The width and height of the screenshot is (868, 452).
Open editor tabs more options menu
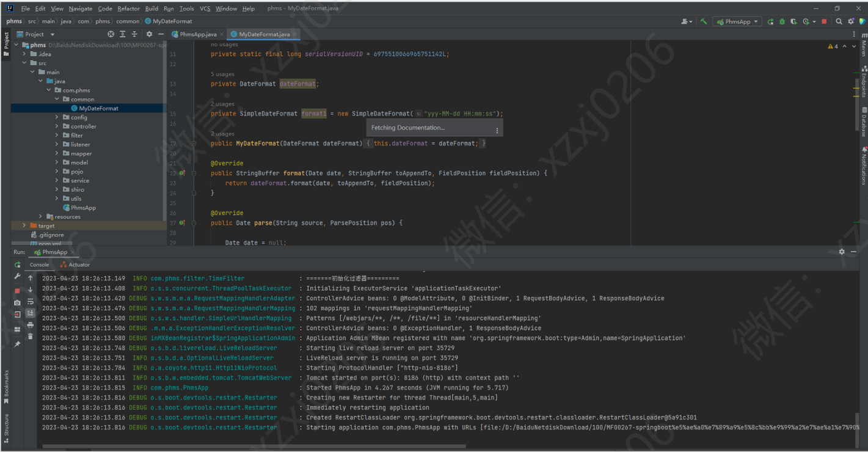855,34
